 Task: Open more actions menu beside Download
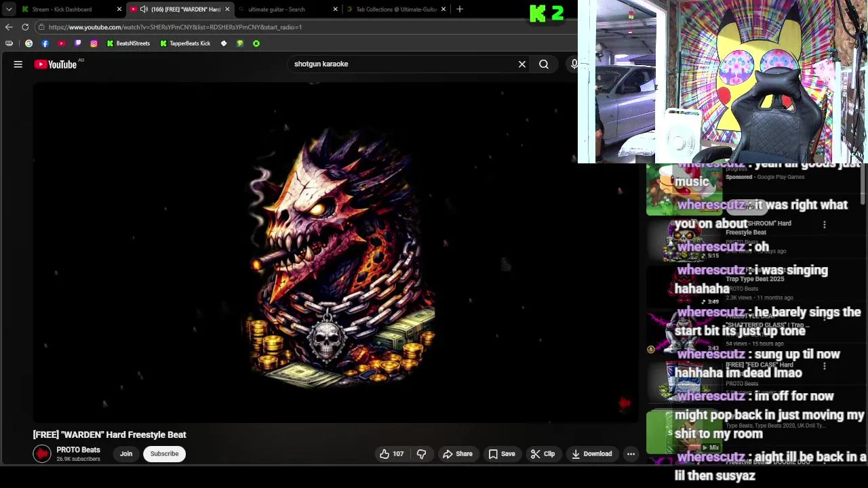631,454
